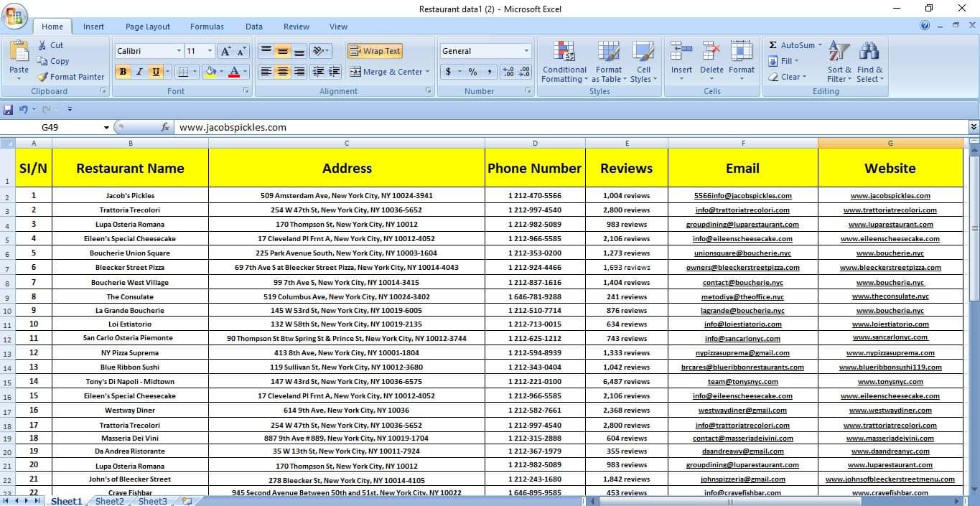Toggle Italic formatting
The image size is (980, 506).
click(x=139, y=72)
